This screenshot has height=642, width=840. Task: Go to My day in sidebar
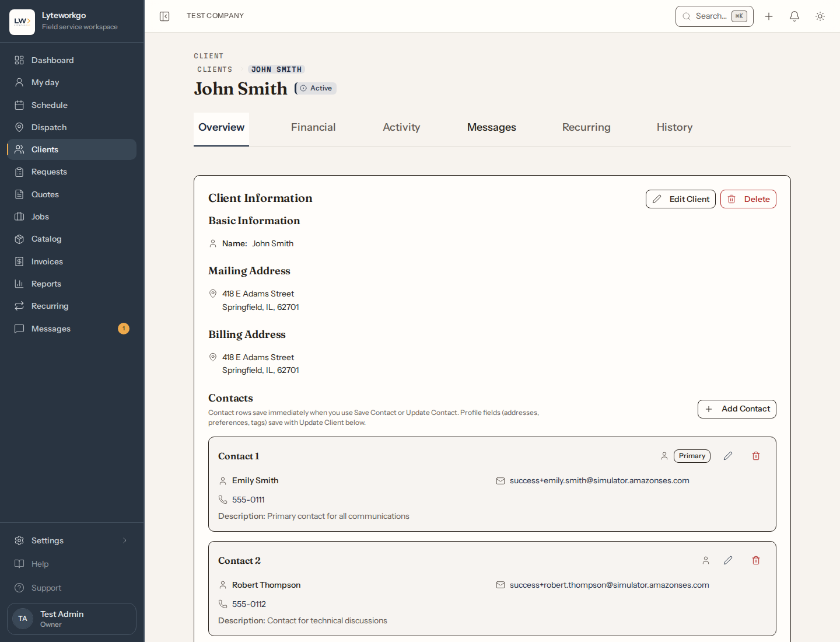[72, 82]
